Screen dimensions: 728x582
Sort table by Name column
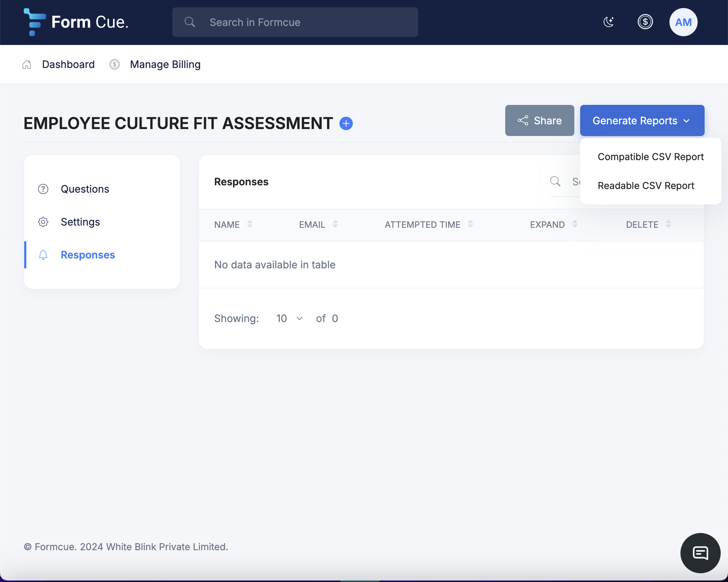coord(233,224)
